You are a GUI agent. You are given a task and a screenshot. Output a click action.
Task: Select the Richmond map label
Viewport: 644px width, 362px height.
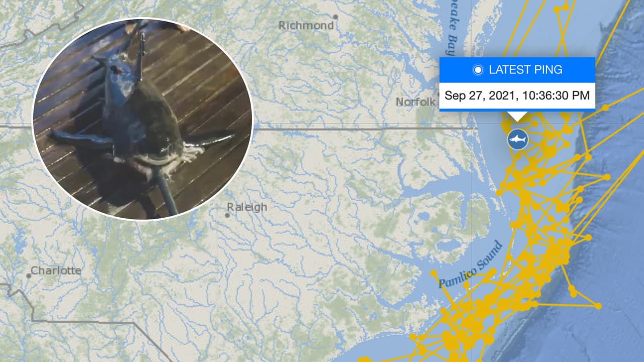point(306,25)
